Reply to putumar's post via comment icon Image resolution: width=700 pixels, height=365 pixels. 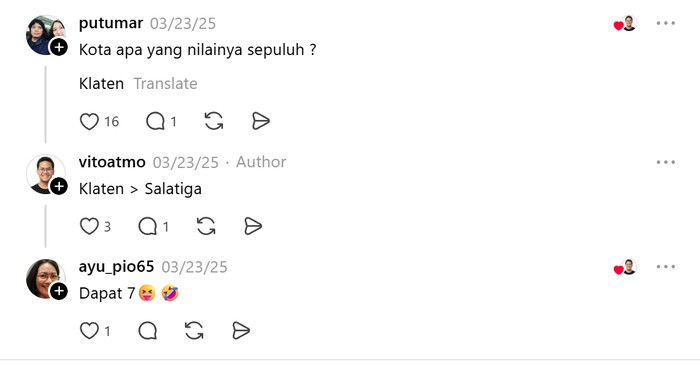[x=155, y=121]
